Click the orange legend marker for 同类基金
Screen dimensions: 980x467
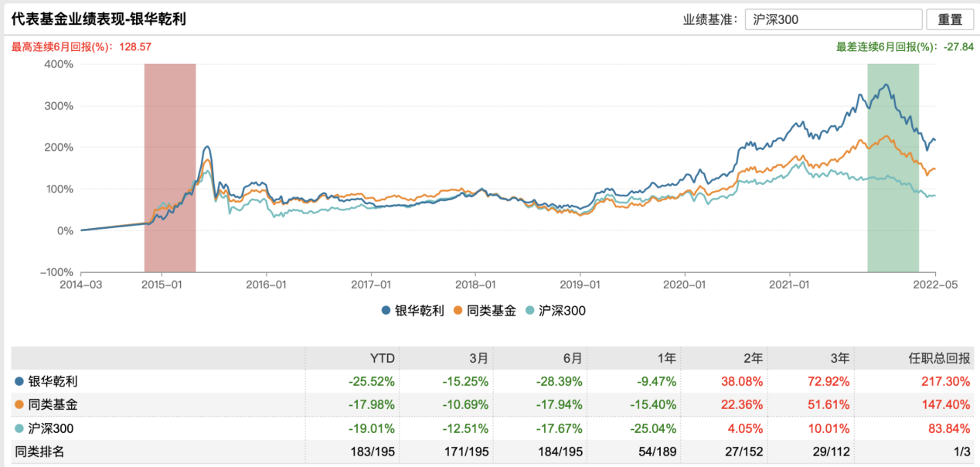pos(458,311)
